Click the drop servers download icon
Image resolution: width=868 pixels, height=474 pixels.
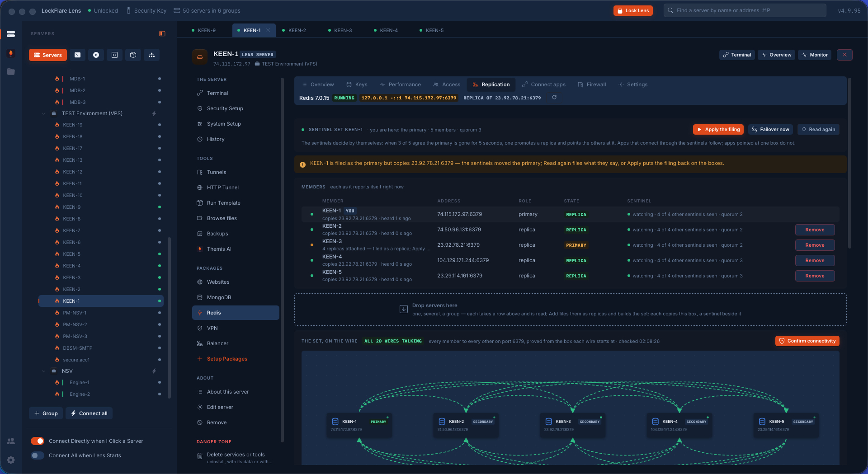[404, 310]
